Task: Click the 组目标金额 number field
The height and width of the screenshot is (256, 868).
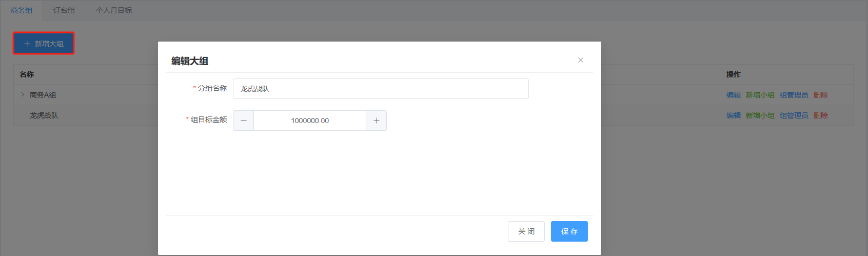Action: [x=310, y=121]
